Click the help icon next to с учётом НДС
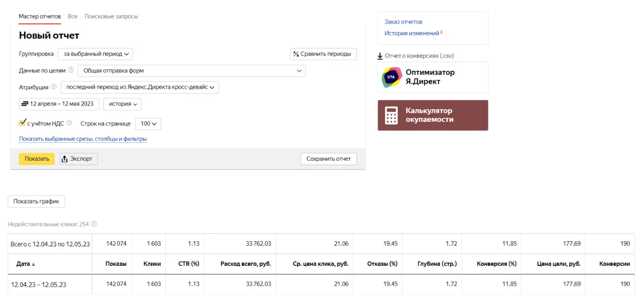The height and width of the screenshot is (301, 644). tap(69, 123)
